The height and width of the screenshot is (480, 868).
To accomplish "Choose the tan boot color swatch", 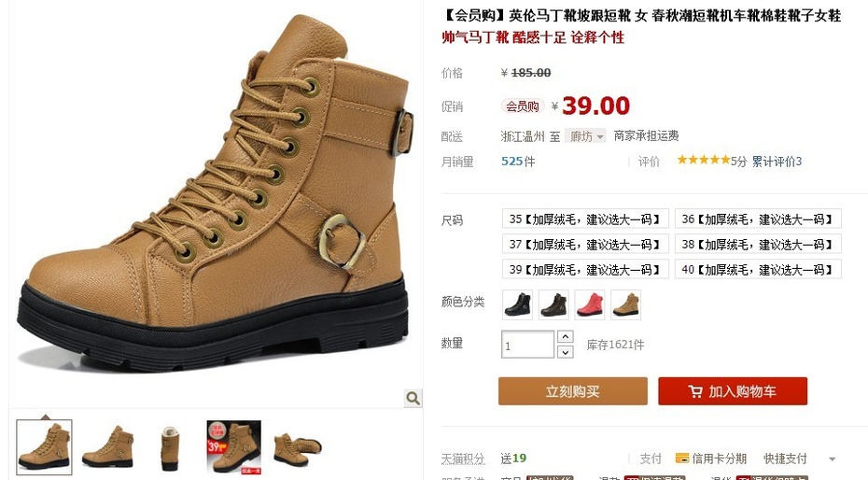I will (625, 304).
